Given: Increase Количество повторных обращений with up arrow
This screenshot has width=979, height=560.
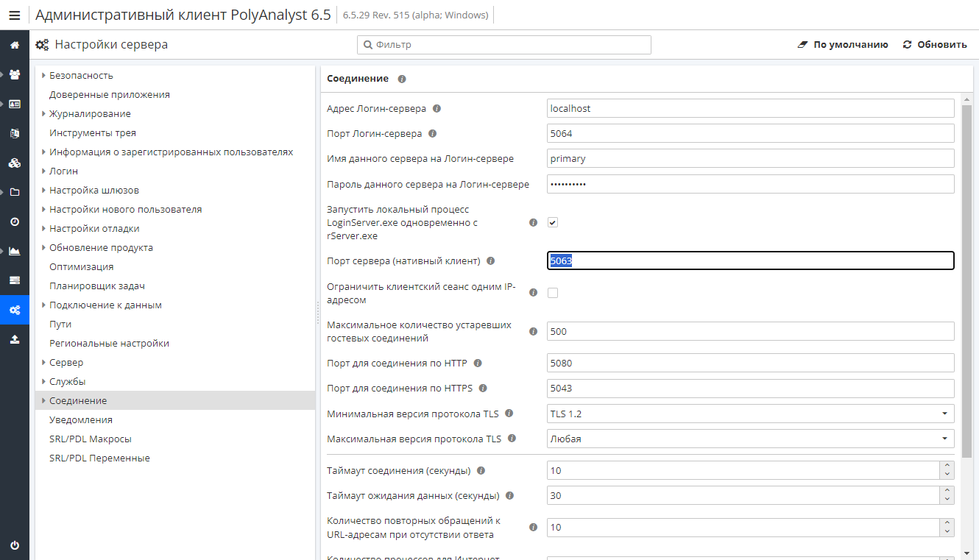Looking at the screenshot, I should tap(947, 522).
